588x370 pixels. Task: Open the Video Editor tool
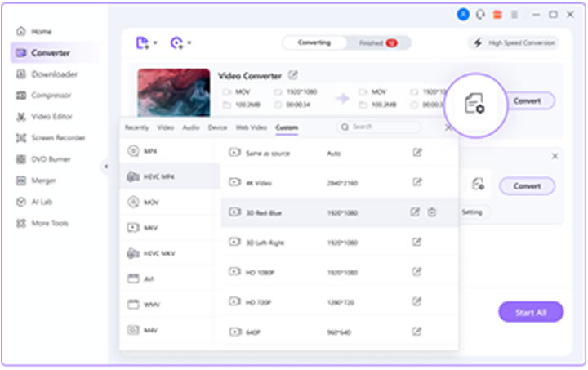pos(44,117)
